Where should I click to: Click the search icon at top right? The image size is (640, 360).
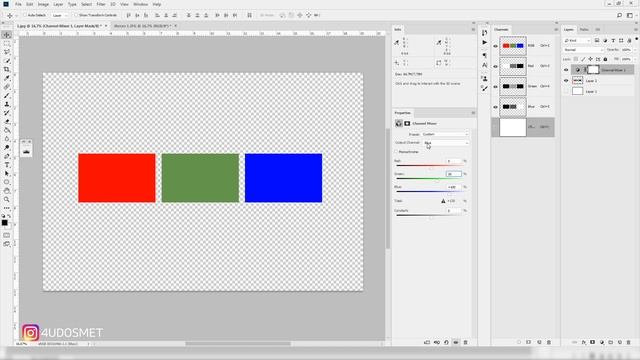(x=619, y=16)
